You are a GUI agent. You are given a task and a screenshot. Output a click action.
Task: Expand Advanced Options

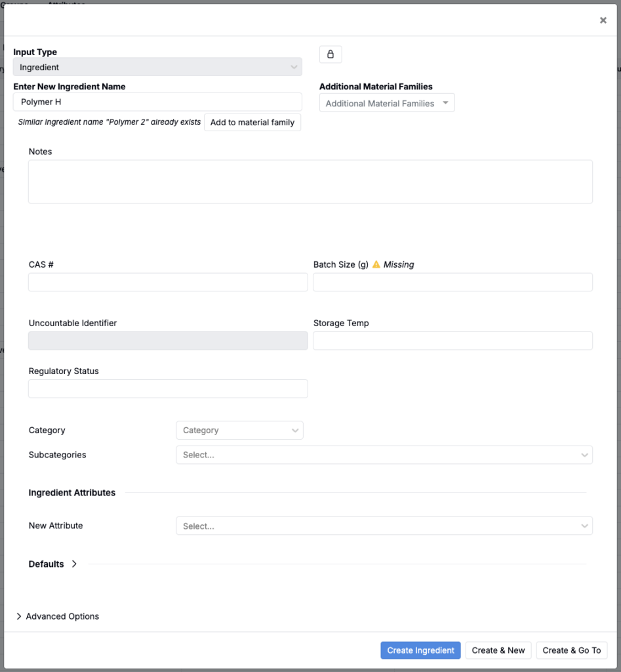(58, 616)
